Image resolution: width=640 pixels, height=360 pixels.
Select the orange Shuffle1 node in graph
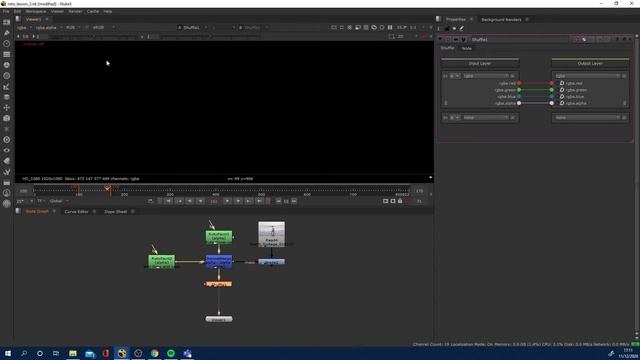point(219,284)
